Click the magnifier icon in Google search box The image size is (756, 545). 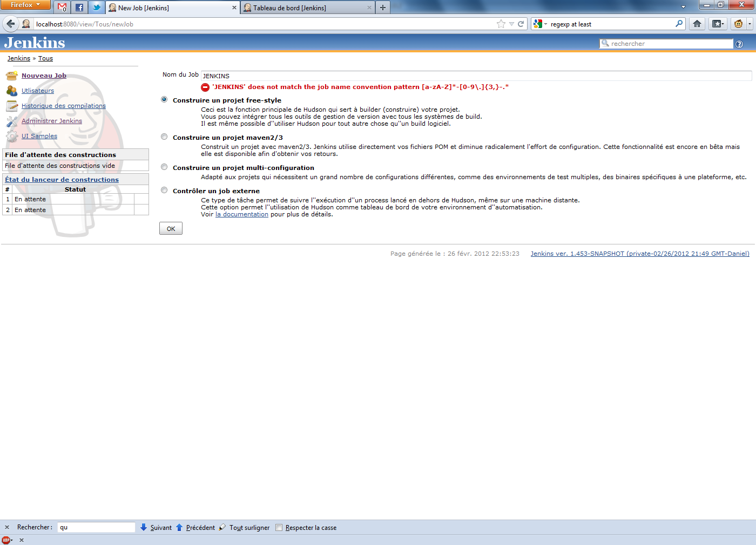click(679, 24)
